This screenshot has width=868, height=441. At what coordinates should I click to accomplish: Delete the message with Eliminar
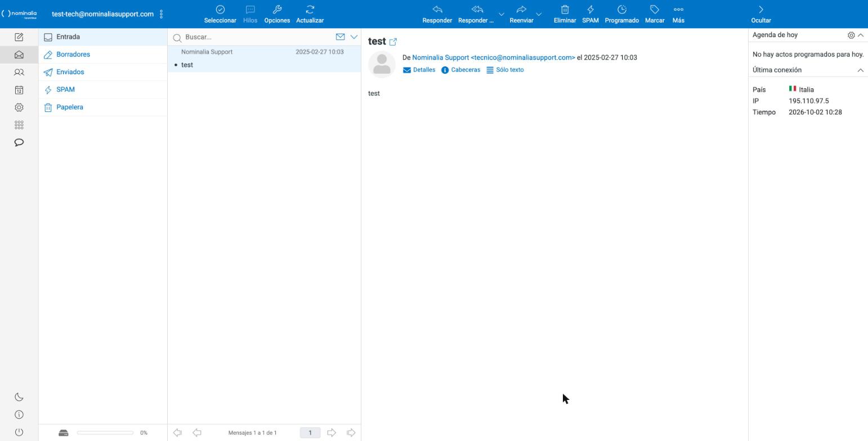click(x=565, y=14)
